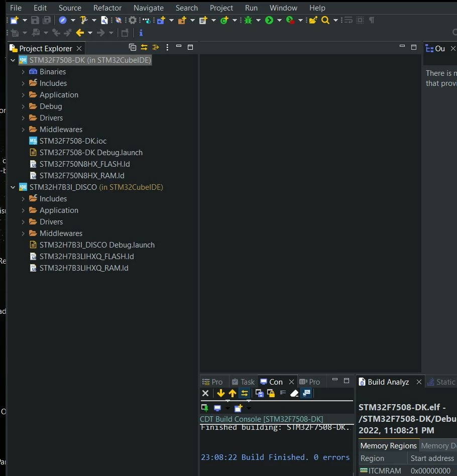Expand the Debug folder
This screenshot has width=457, height=476.
pos(23,106)
